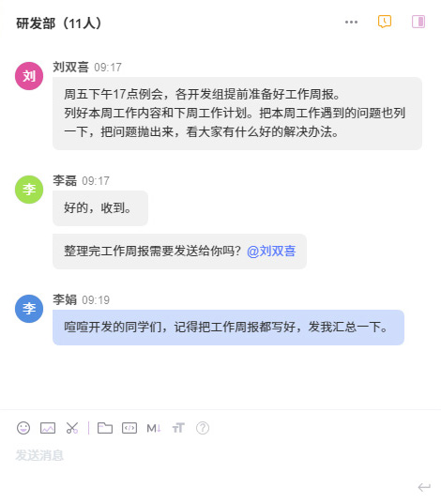Open the help question mark icon
This screenshot has height=504, width=441.
click(x=203, y=428)
